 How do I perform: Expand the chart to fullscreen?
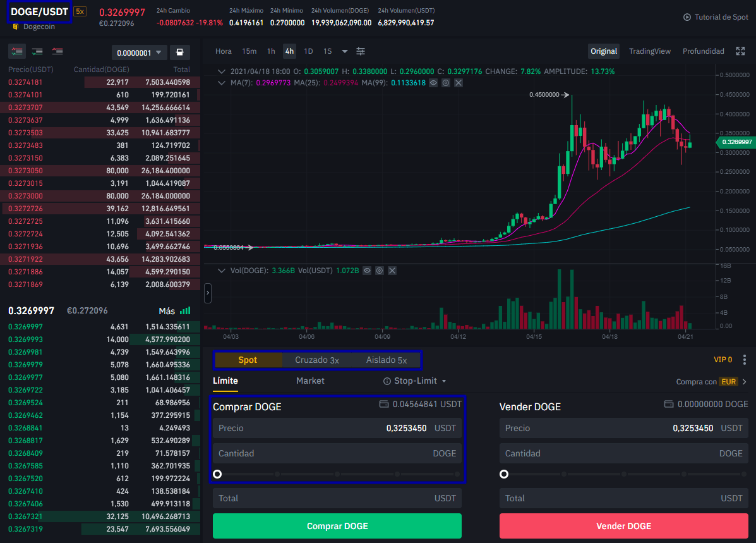pos(740,51)
